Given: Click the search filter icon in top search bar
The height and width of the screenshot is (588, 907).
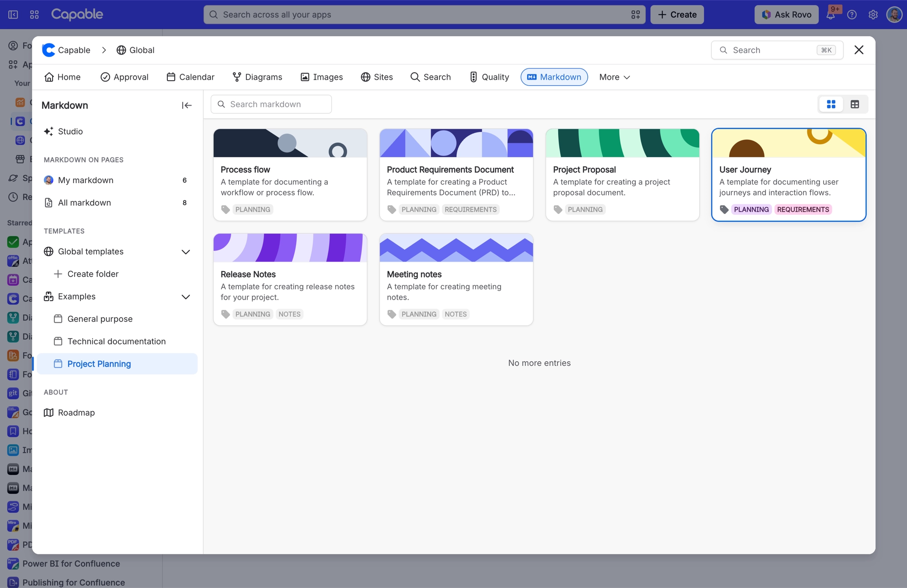Looking at the screenshot, I should [635, 15].
